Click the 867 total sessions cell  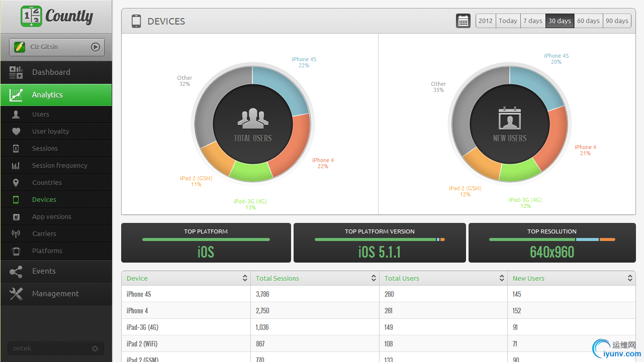tap(260, 344)
